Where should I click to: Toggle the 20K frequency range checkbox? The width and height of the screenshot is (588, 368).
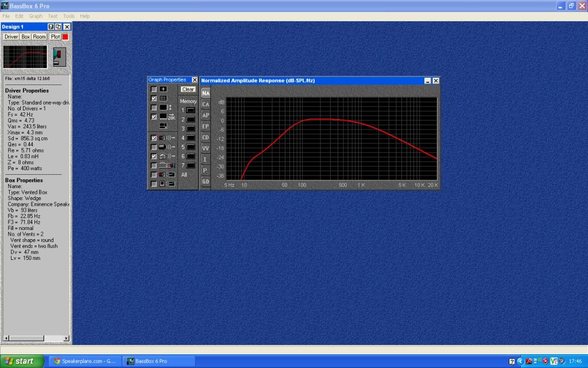click(154, 117)
